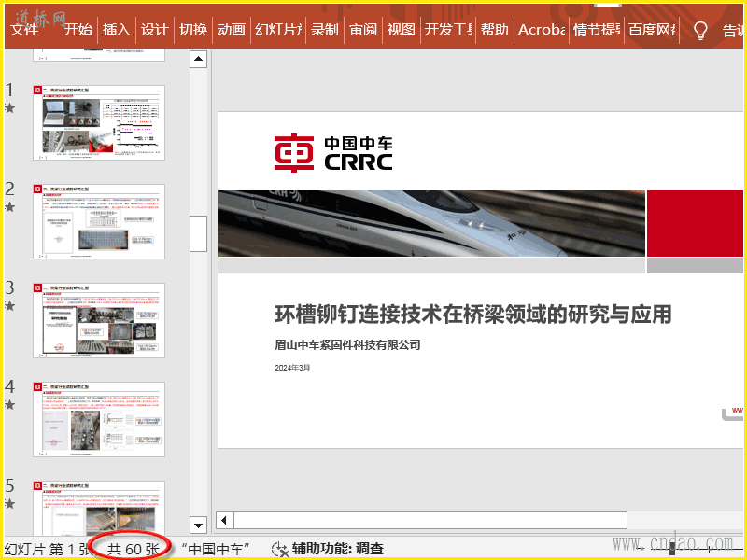The image size is (747, 560).
Task: Select the 视图 ribbon tab
Action: pos(402,30)
